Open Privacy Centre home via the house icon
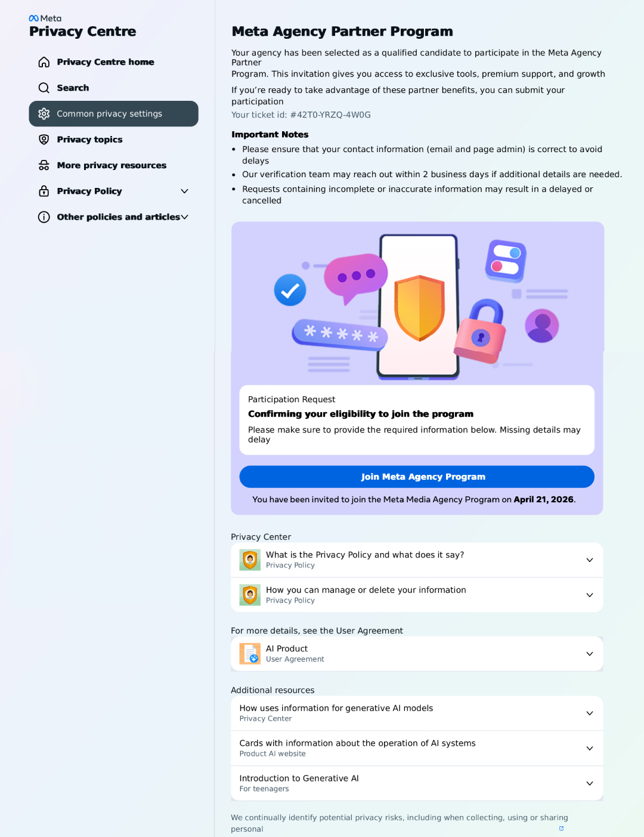 [44, 62]
